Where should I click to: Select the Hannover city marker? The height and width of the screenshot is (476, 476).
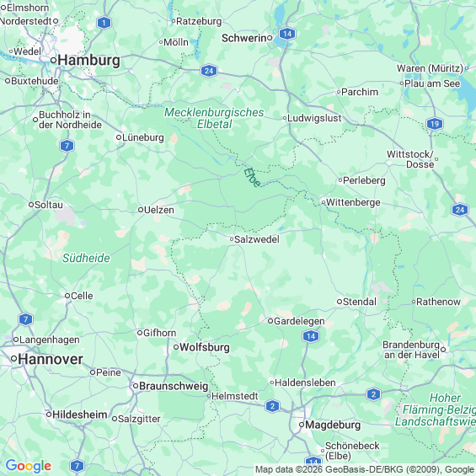click(13, 359)
